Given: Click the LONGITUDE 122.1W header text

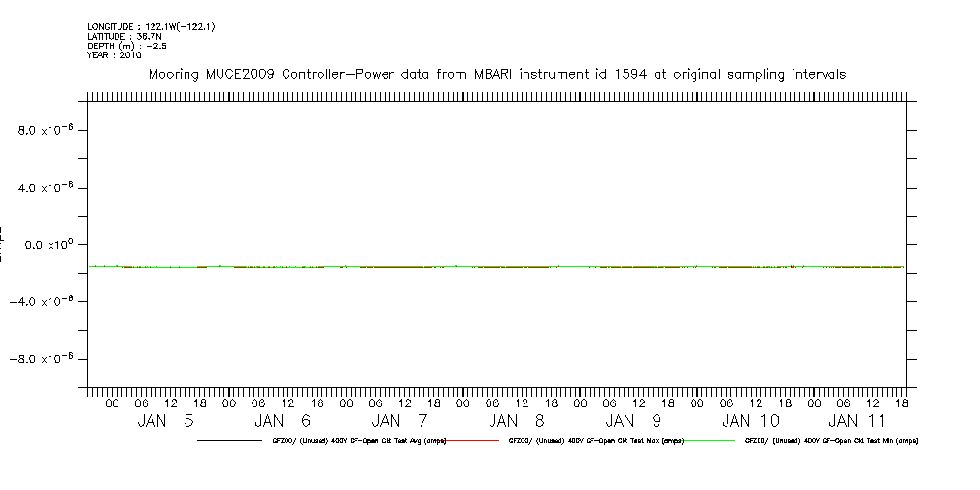Looking at the screenshot, I should [x=151, y=27].
